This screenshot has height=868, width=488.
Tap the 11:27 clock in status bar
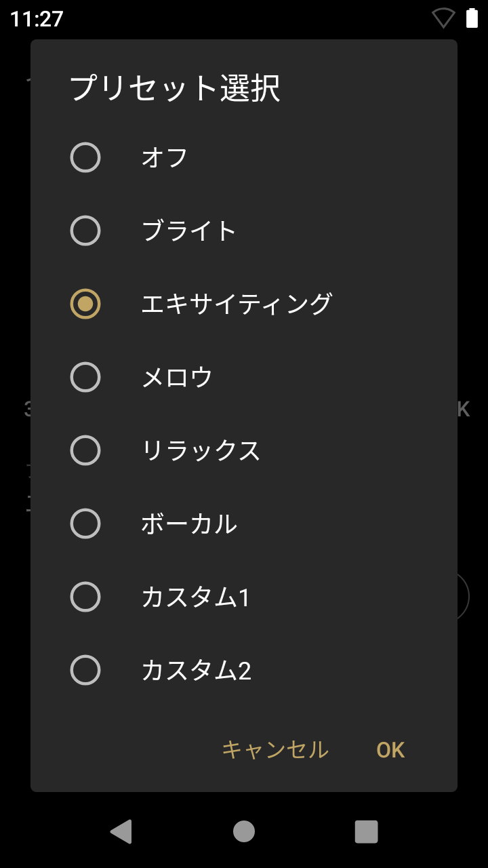tap(37, 19)
